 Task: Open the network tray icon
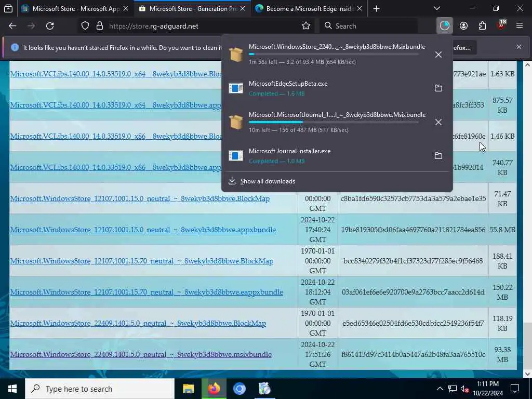(453, 389)
